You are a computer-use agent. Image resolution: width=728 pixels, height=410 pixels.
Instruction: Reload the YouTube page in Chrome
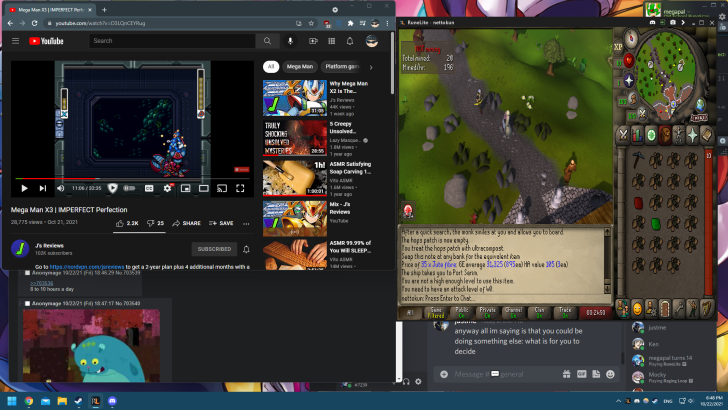pyautogui.click(x=34, y=23)
